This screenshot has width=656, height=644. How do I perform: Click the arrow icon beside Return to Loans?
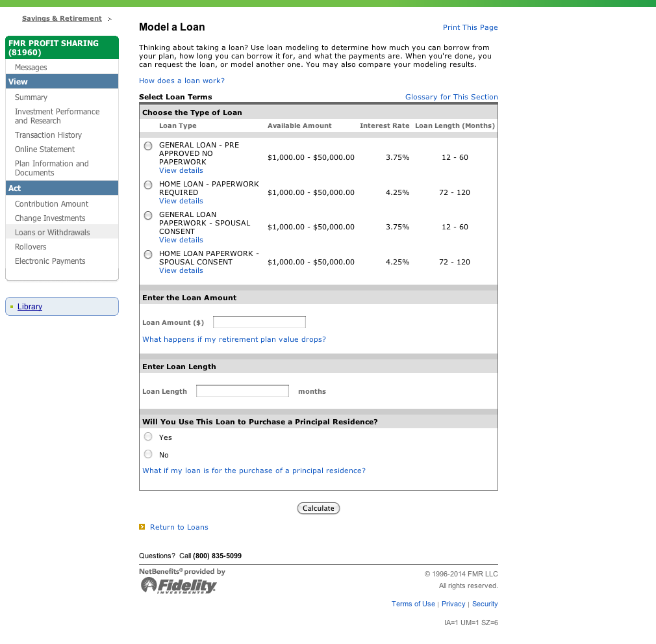[x=142, y=527]
